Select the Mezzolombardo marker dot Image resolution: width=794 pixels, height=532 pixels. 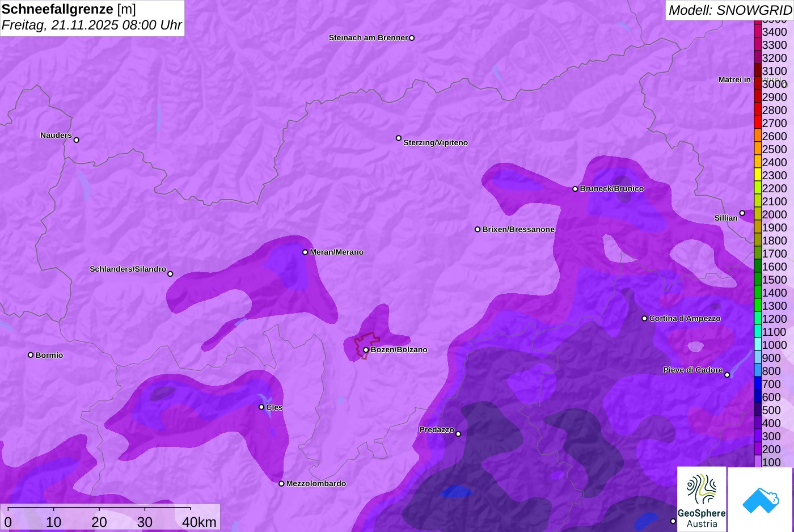click(281, 484)
